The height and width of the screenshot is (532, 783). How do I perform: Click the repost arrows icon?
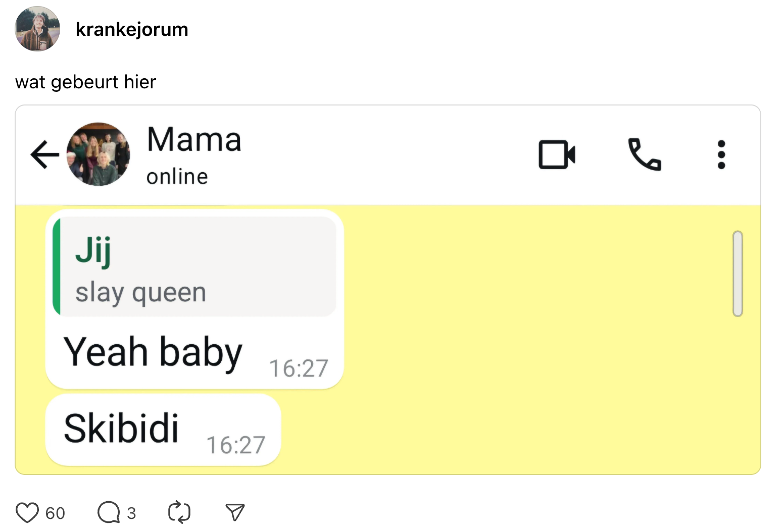click(179, 512)
